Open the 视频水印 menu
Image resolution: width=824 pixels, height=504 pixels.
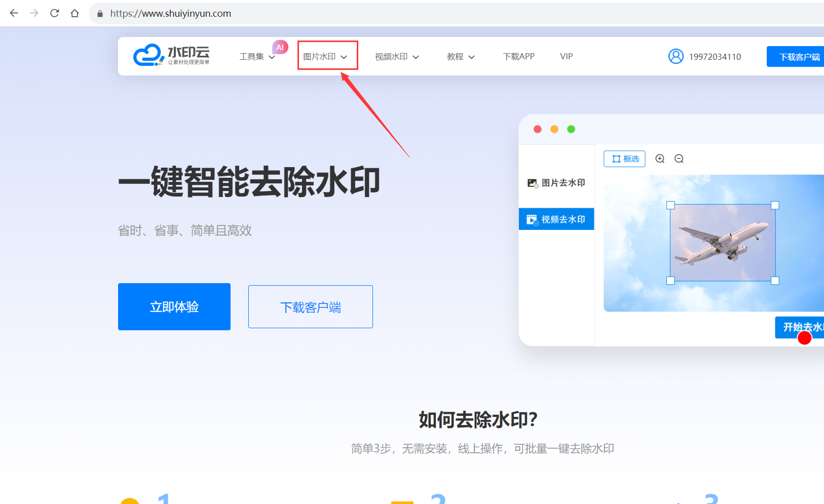coord(391,57)
